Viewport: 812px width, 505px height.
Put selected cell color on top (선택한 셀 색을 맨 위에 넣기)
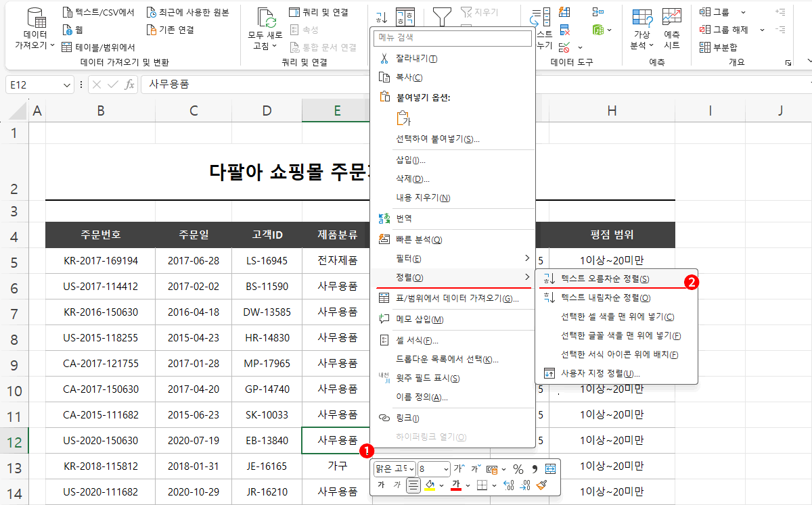point(616,316)
